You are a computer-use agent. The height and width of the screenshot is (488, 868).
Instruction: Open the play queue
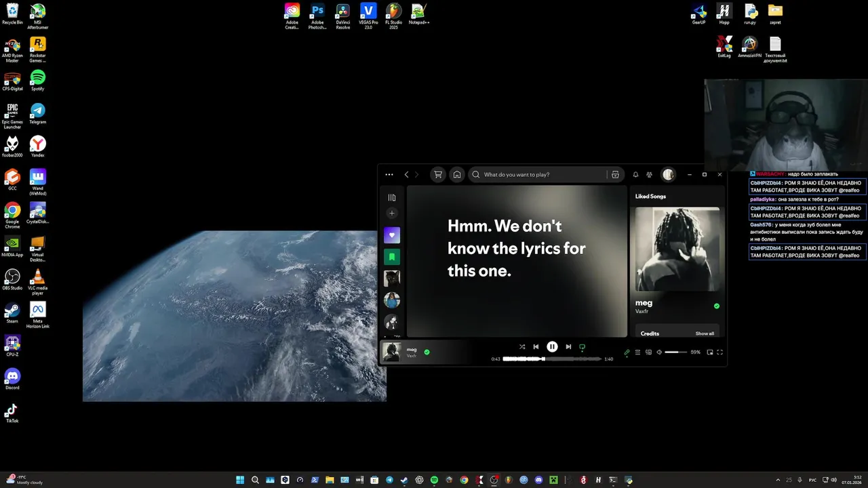point(637,352)
